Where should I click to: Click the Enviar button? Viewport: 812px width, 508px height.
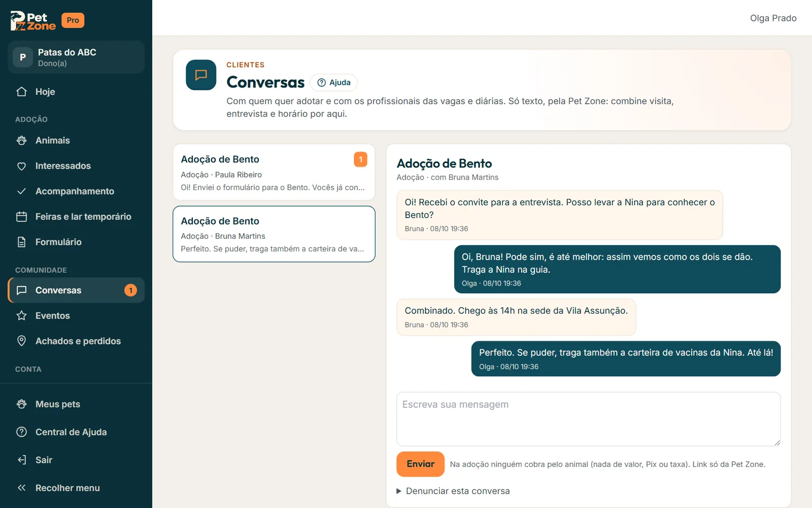(420, 464)
